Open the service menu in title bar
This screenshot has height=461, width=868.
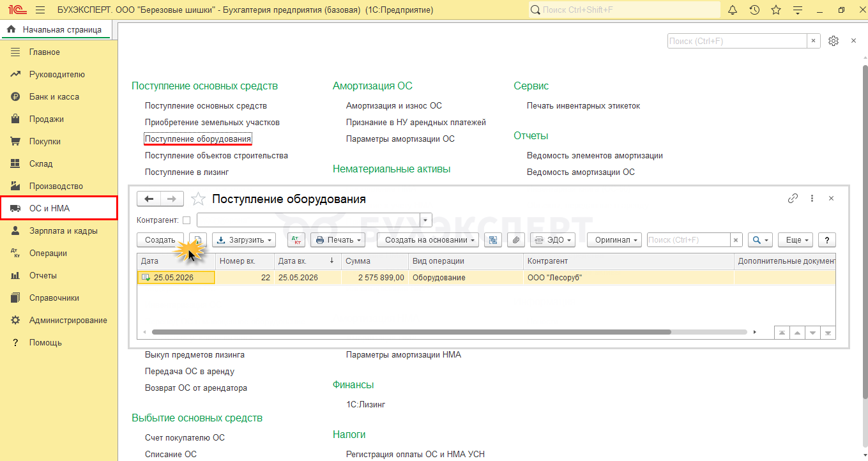[798, 10]
